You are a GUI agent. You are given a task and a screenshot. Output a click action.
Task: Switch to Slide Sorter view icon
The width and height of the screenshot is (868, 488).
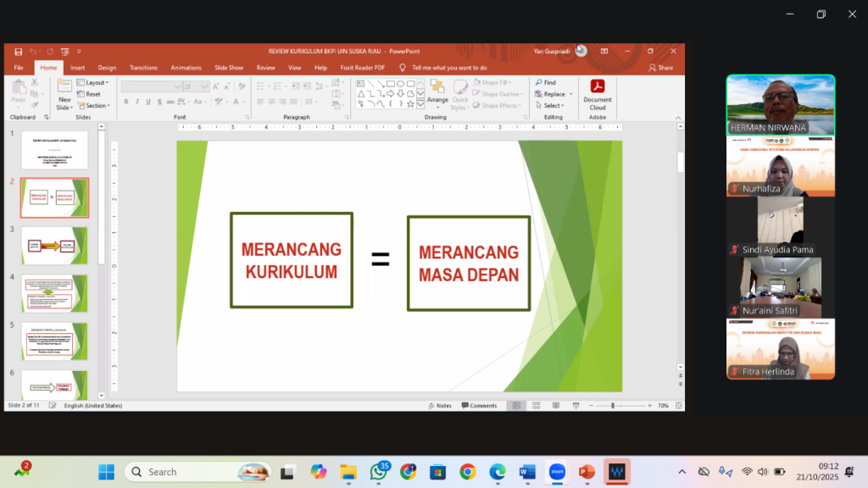point(535,406)
